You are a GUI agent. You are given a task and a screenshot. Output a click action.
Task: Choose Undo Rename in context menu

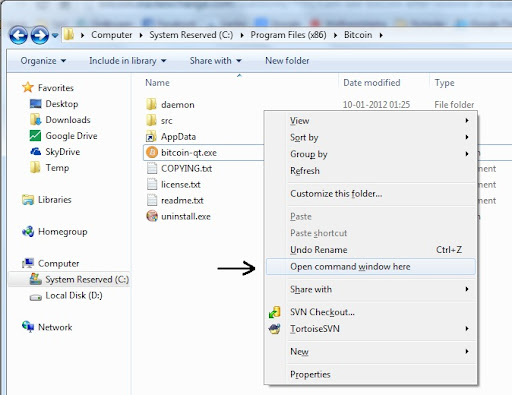point(371,250)
